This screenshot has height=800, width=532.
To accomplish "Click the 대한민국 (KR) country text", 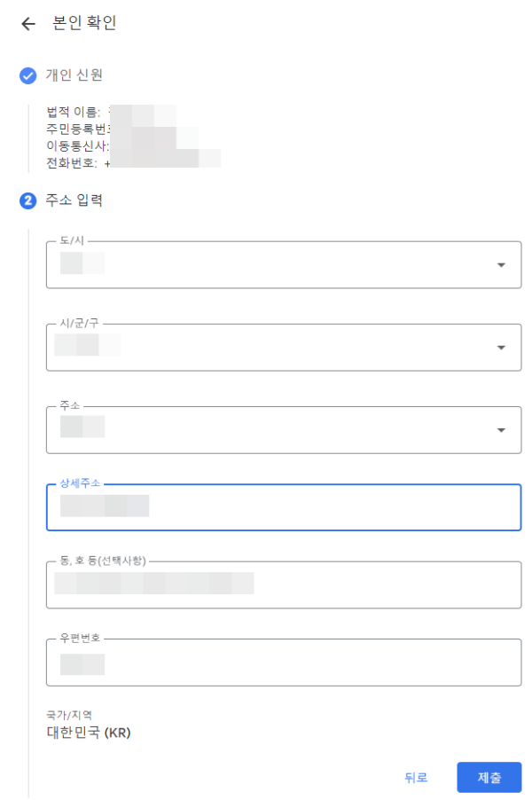I will tap(89, 732).
